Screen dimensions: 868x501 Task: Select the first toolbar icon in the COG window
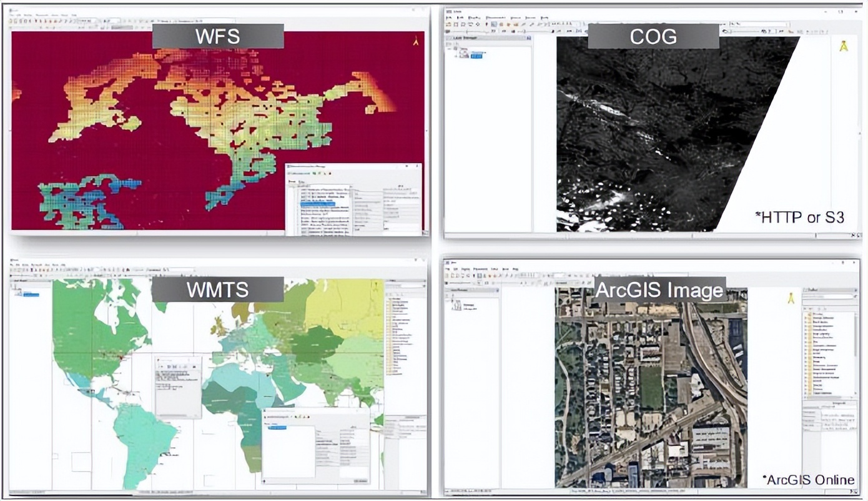(x=448, y=24)
